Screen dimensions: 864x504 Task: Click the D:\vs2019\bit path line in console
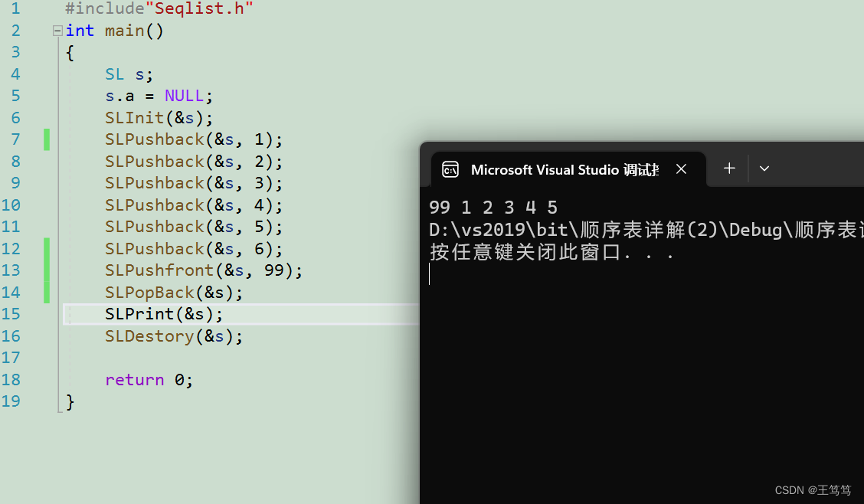point(646,230)
